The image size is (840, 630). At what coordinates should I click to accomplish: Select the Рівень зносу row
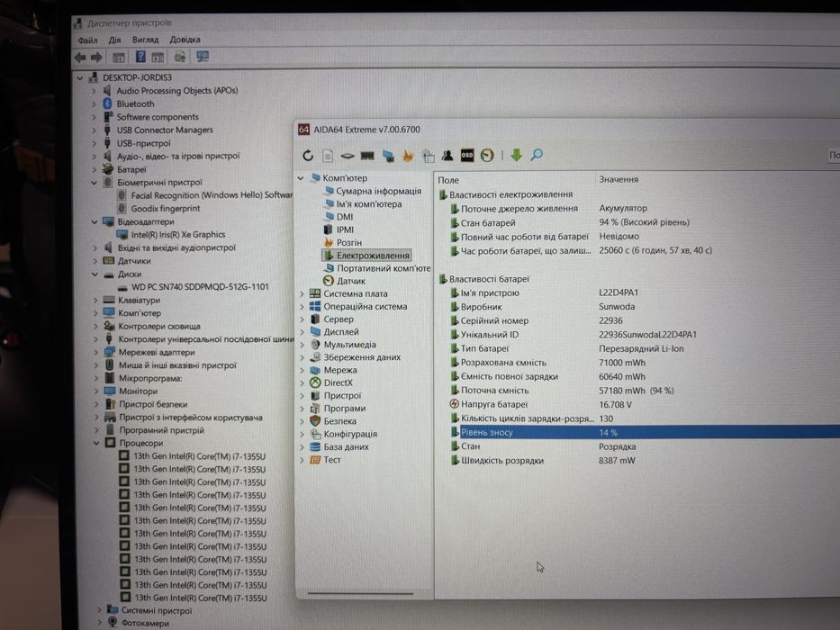tap(645, 432)
